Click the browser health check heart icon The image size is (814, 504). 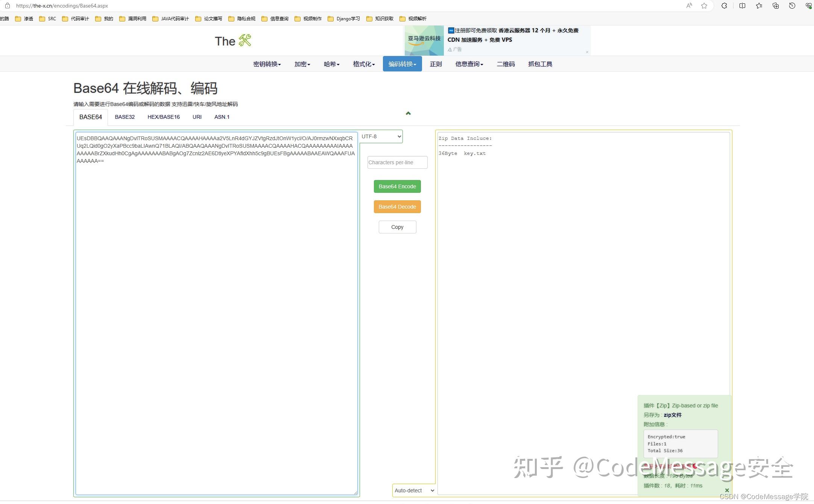point(808,6)
